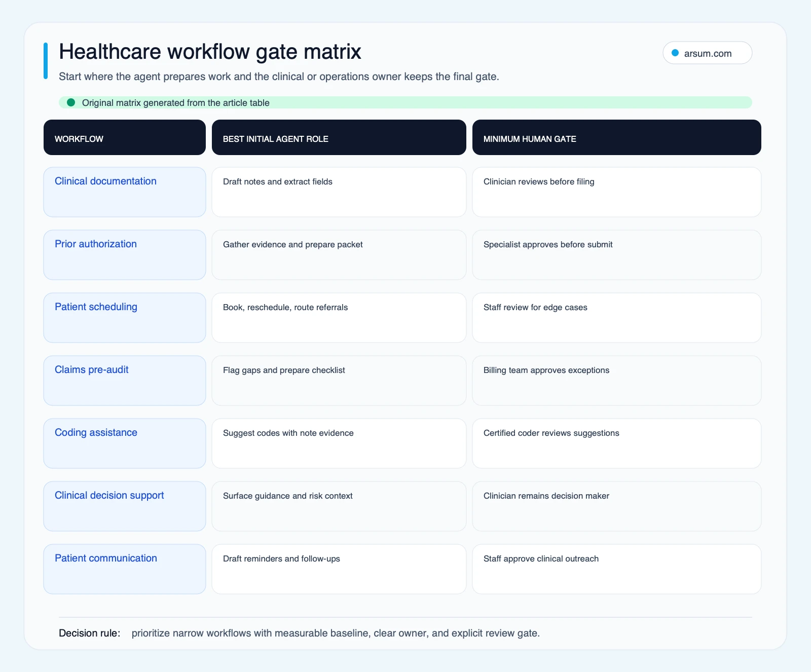Select the Healthcare workflow gate matrix title
Image resolution: width=811 pixels, height=672 pixels.
tap(210, 52)
